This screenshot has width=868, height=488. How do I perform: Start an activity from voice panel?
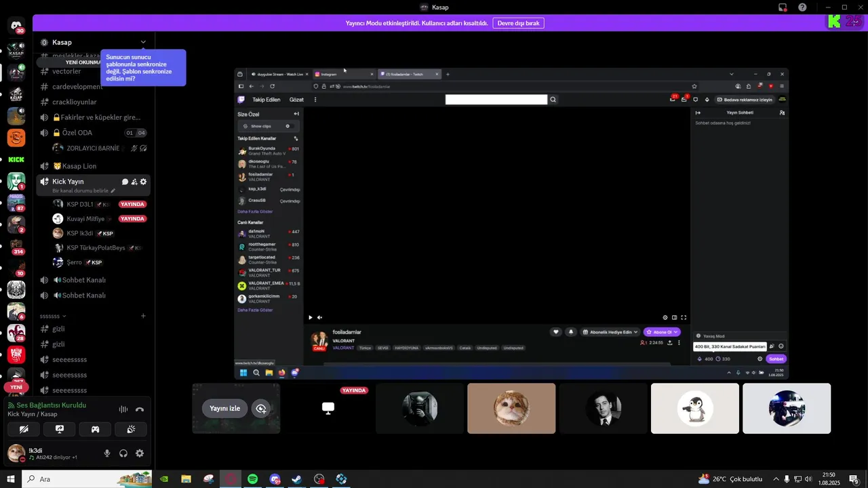coord(96,429)
